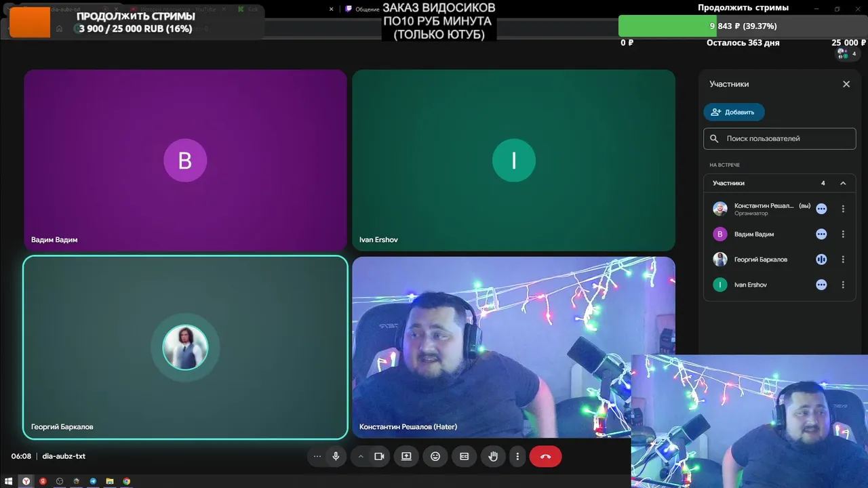The height and width of the screenshot is (488, 868).
Task: Open File Explorer from the taskbar
Action: coord(110,481)
